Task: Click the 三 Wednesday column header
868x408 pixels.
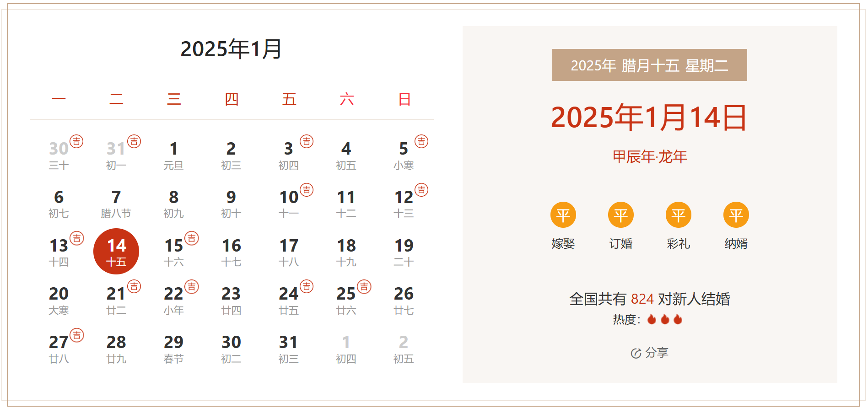Action: 173,99
